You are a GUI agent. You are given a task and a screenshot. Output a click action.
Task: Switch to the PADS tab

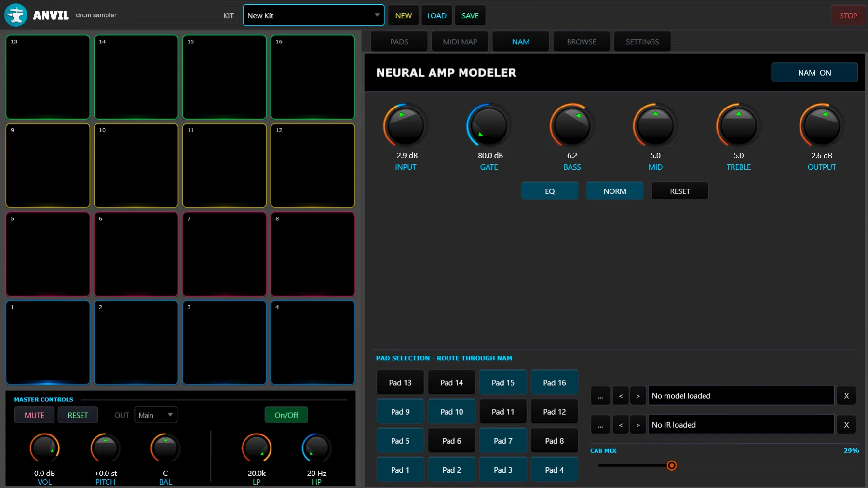point(399,42)
